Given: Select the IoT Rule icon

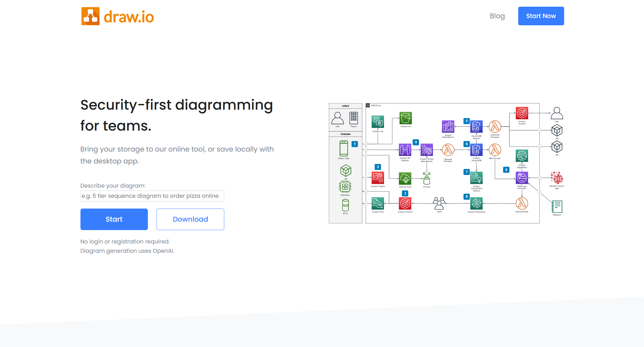Looking at the screenshot, I should [427, 178].
